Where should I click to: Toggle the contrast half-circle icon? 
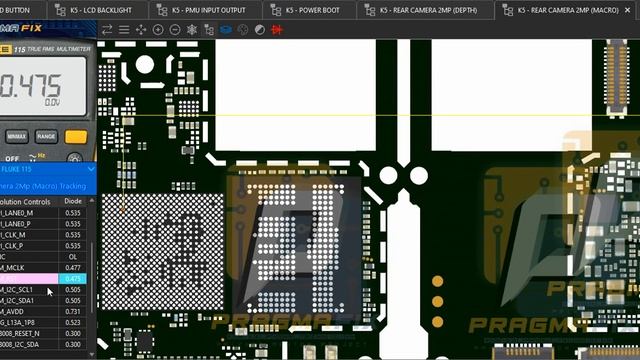click(260, 29)
